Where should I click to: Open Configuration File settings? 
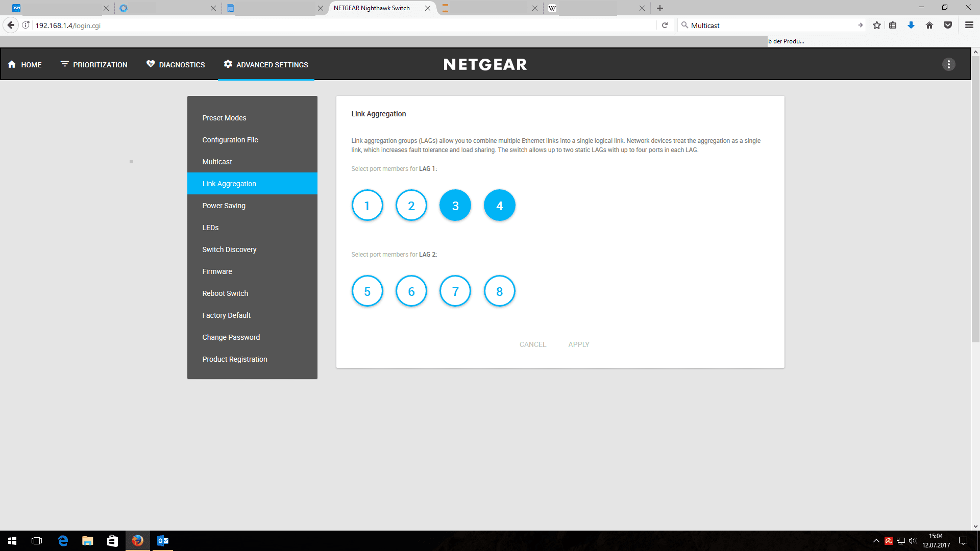(252, 140)
